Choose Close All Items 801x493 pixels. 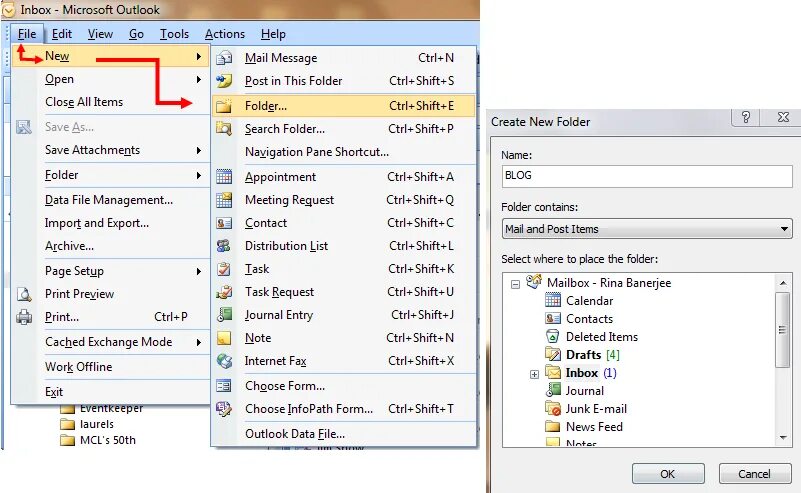pyautogui.click(x=84, y=102)
